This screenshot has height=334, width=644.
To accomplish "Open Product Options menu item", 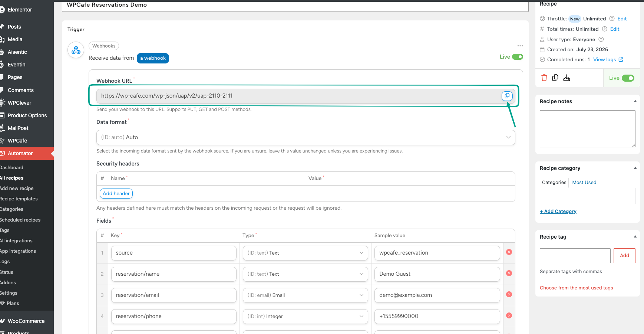I will (27, 115).
